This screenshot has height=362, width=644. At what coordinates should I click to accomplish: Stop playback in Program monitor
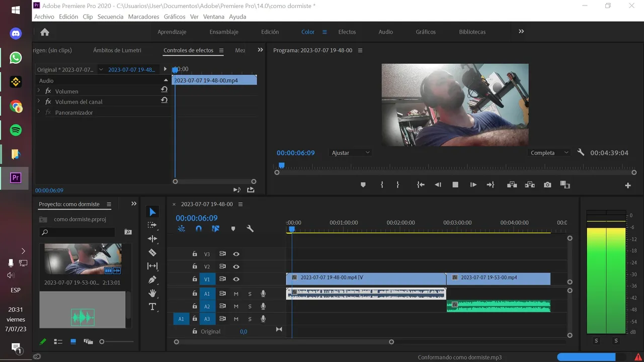click(455, 185)
